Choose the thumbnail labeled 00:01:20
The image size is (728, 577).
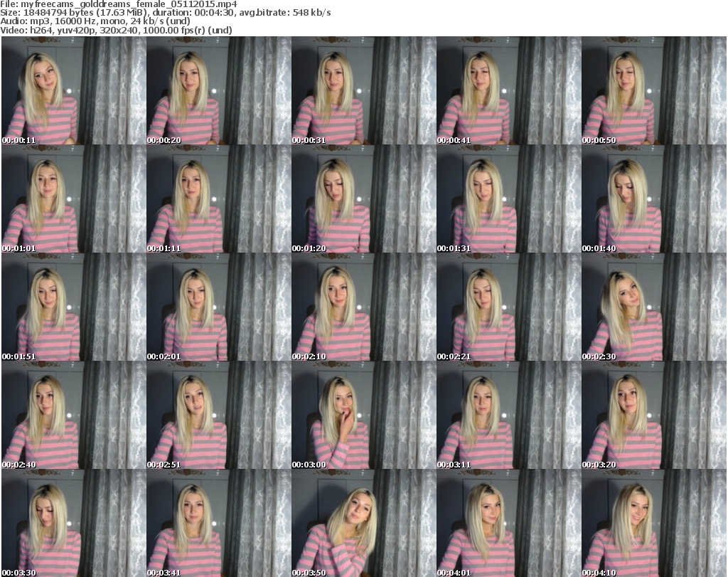[x=363, y=199]
